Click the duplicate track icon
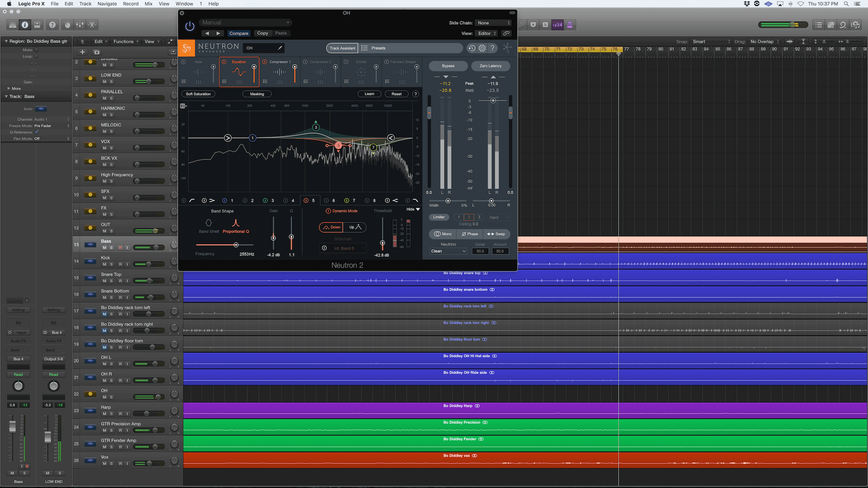This screenshot has height=488, width=868. (96, 52)
